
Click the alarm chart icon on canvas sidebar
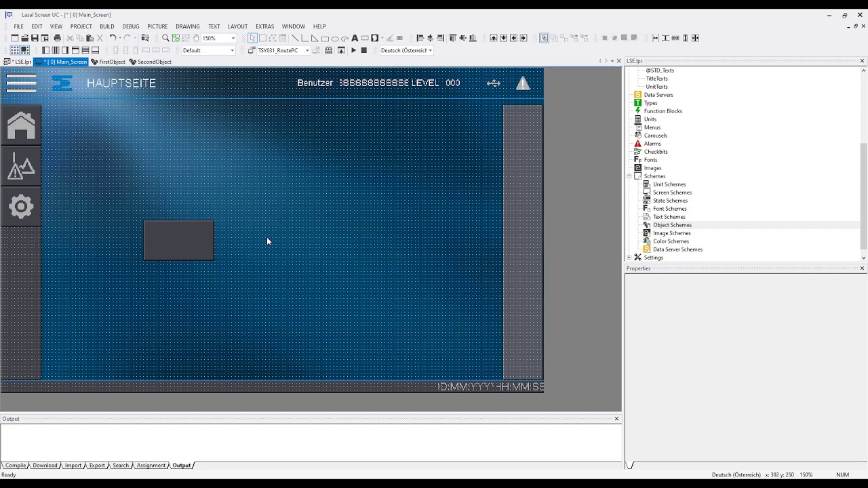(21, 166)
